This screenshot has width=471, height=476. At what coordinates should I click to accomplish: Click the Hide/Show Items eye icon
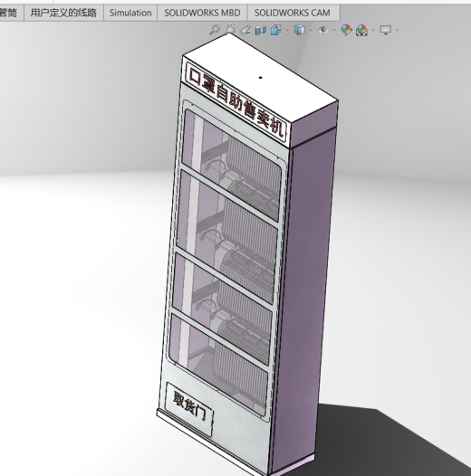coord(323,30)
